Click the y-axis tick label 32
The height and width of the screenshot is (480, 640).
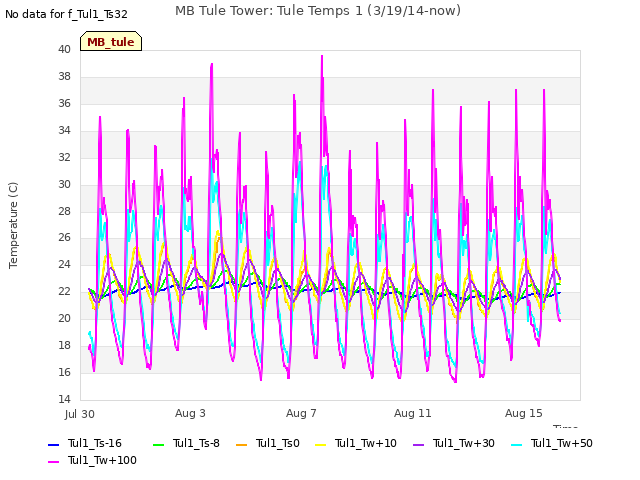coord(64,157)
